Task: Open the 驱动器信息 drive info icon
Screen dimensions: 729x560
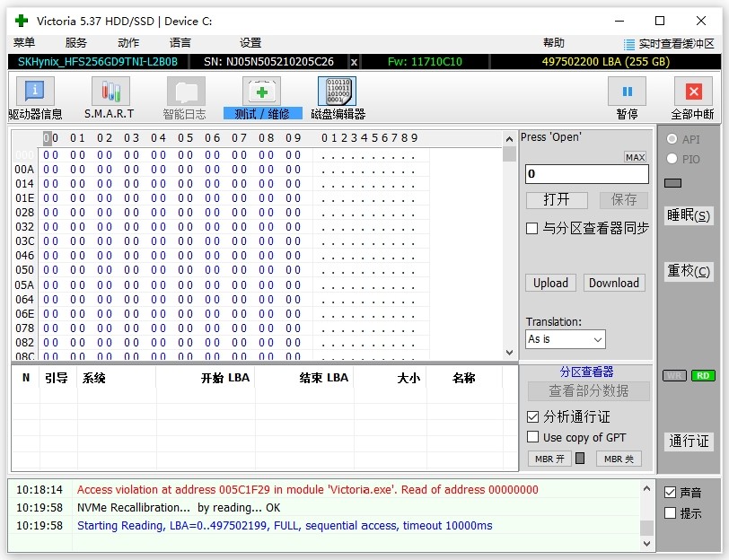Action: point(35,92)
